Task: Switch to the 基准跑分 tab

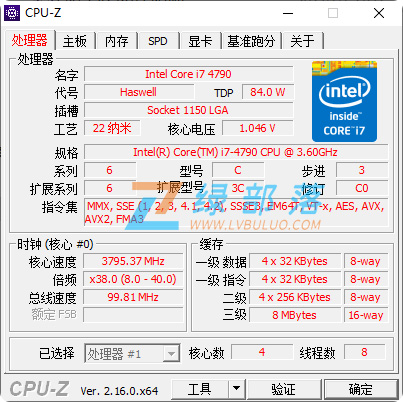Action: pyautogui.click(x=251, y=41)
